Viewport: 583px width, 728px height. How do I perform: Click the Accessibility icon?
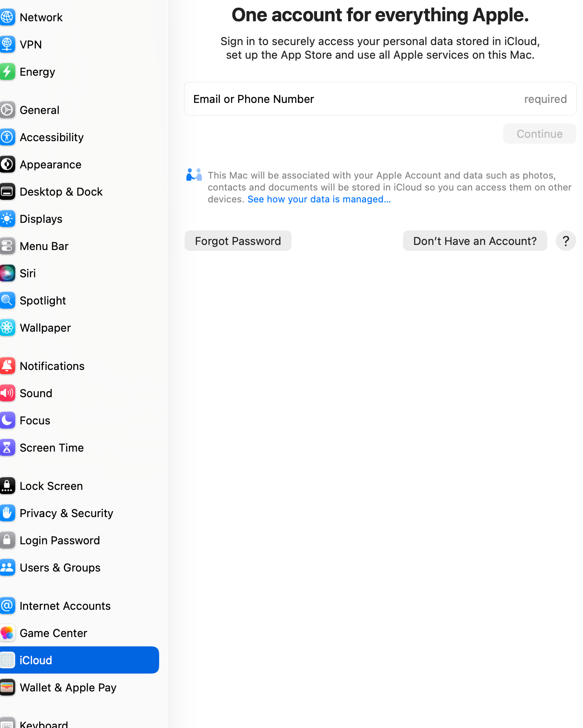[7, 137]
